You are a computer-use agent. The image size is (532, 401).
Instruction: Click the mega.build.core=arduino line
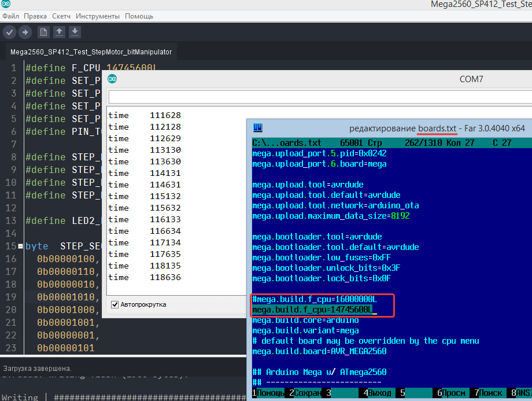click(x=305, y=320)
